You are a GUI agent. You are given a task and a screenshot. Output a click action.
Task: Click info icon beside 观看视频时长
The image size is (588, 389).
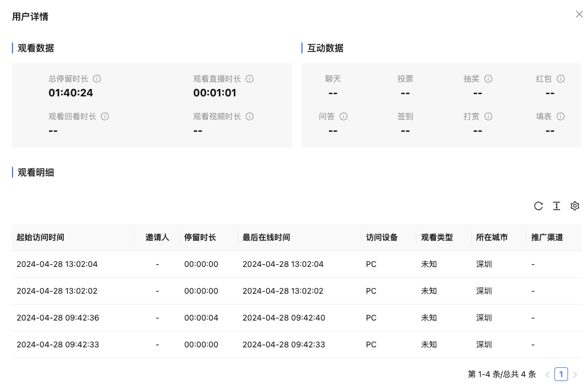click(250, 116)
